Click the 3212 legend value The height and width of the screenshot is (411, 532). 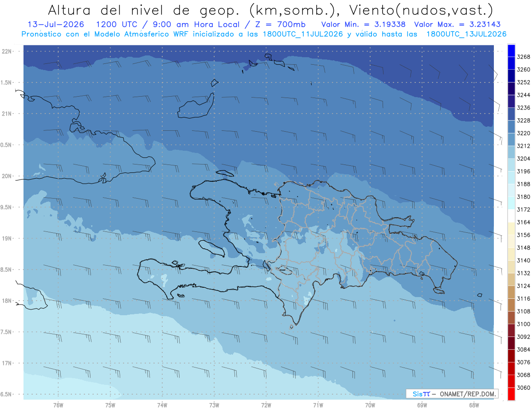pyautogui.click(x=524, y=146)
